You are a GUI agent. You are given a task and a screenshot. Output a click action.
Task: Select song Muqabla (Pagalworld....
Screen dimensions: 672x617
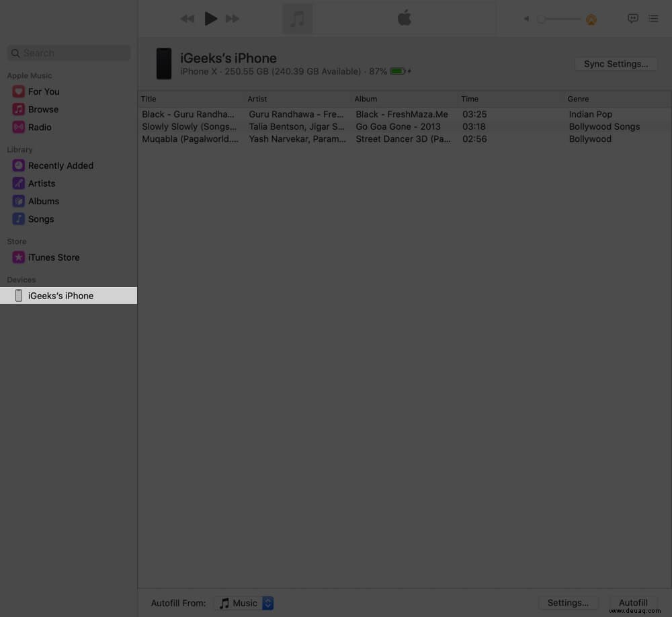[190, 139]
